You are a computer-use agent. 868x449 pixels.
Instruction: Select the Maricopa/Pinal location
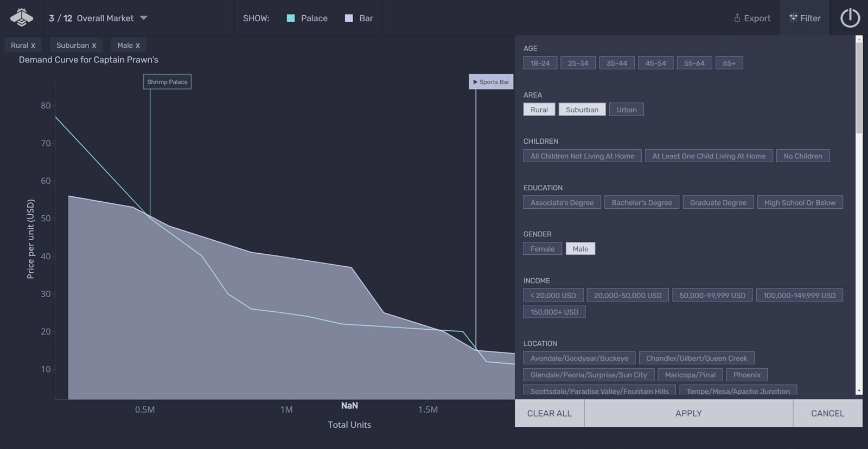[690, 375]
